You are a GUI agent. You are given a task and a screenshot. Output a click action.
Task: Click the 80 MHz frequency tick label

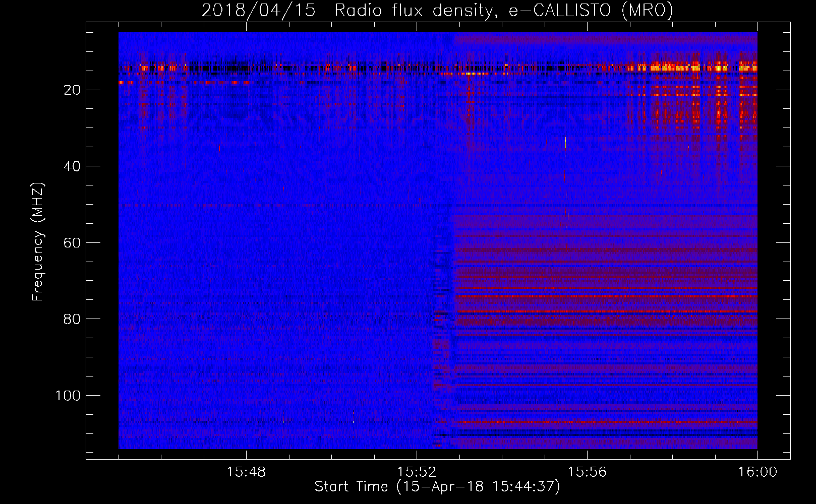click(x=72, y=319)
